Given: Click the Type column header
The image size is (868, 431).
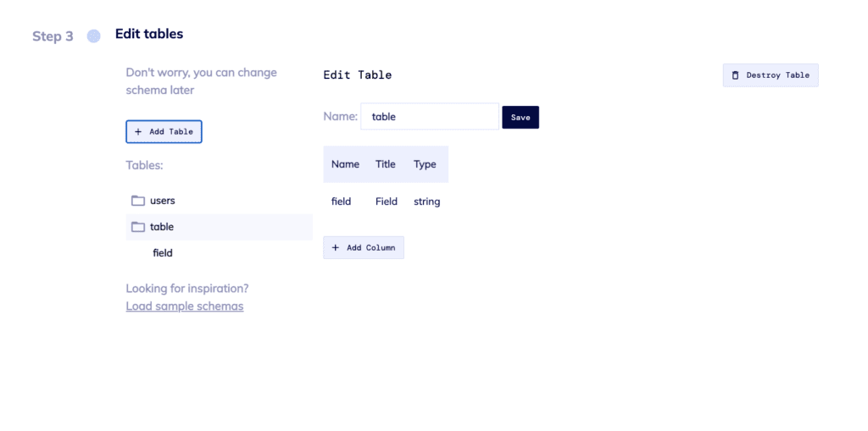Looking at the screenshot, I should coord(425,164).
